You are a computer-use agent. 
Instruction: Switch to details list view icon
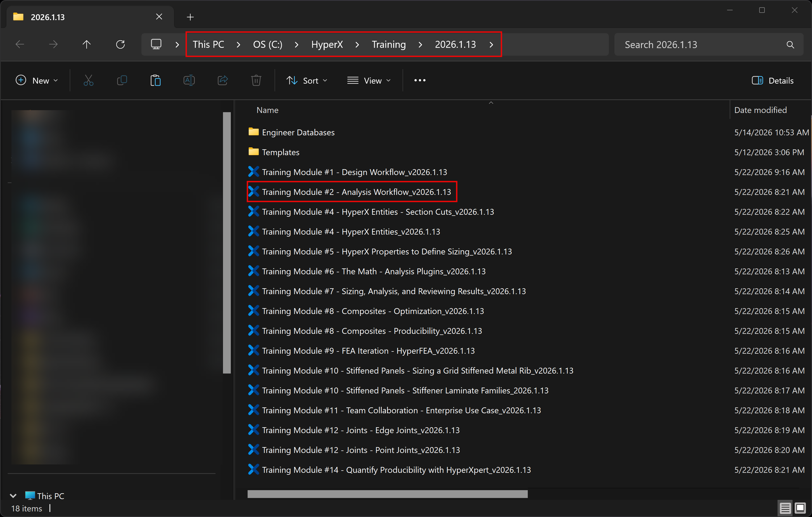785,508
